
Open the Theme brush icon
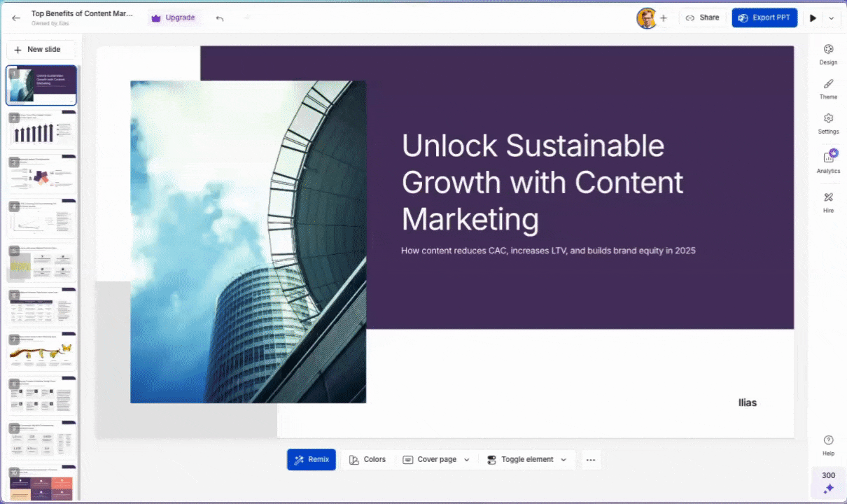point(828,84)
